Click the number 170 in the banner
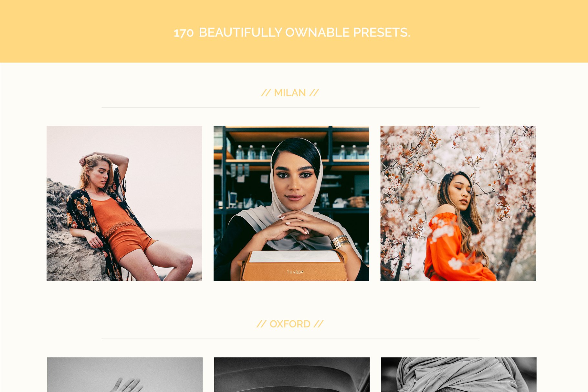 184,33
